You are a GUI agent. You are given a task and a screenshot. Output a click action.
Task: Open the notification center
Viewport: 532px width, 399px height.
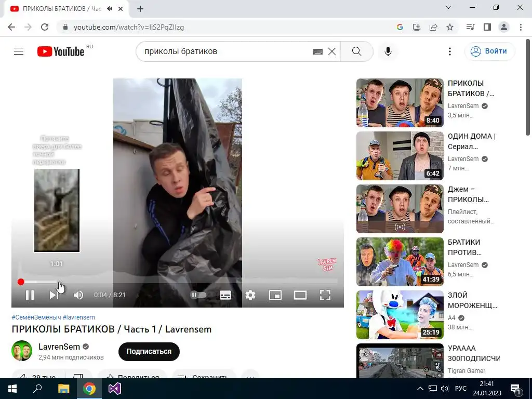pyautogui.click(x=515, y=389)
